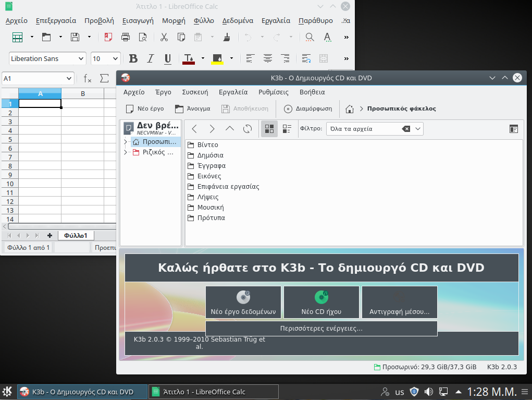
Task: Open the Calc Δεδομένα menu
Action: pyautogui.click(x=238, y=21)
